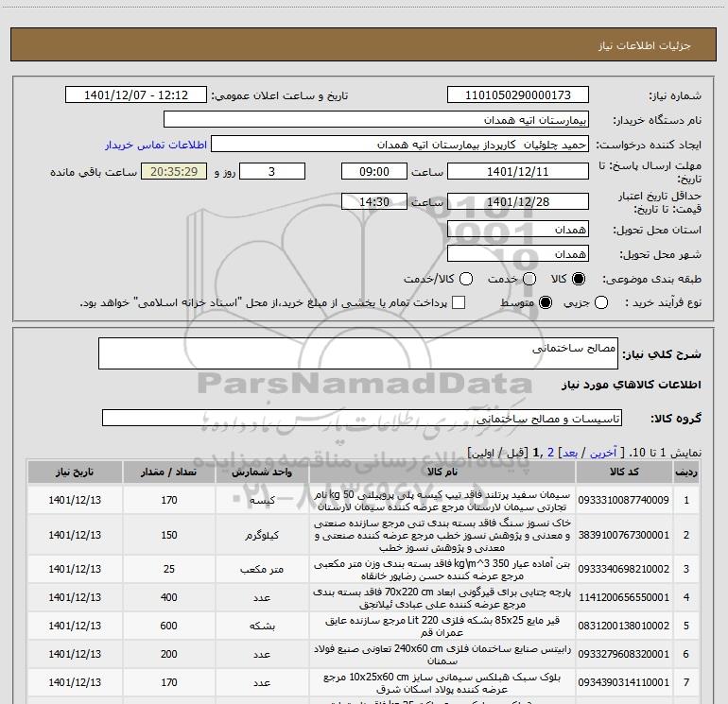Click the بتن آماده عیار 350 item name
Screen dimensions: 728x704
tap(442, 570)
